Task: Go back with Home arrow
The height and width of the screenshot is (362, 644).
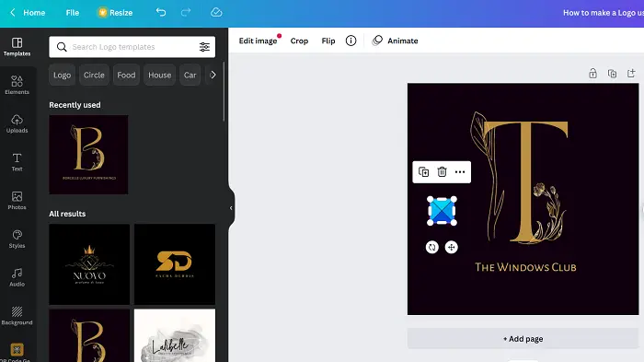Action: tap(13, 12)
